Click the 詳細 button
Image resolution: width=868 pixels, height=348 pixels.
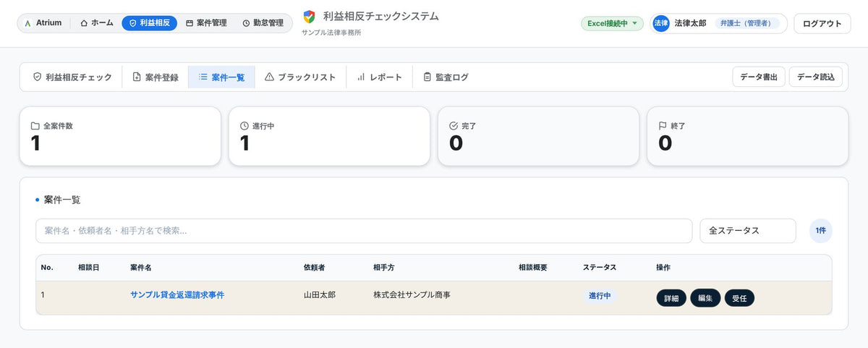pyautogui.click(x=671, y=298)
